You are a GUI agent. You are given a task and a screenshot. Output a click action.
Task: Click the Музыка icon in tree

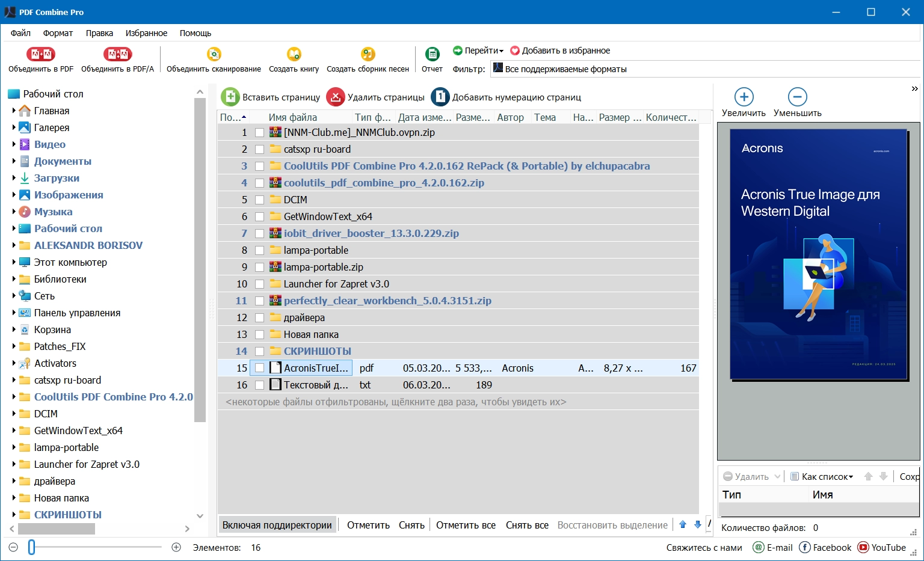[x=25, y=212]
